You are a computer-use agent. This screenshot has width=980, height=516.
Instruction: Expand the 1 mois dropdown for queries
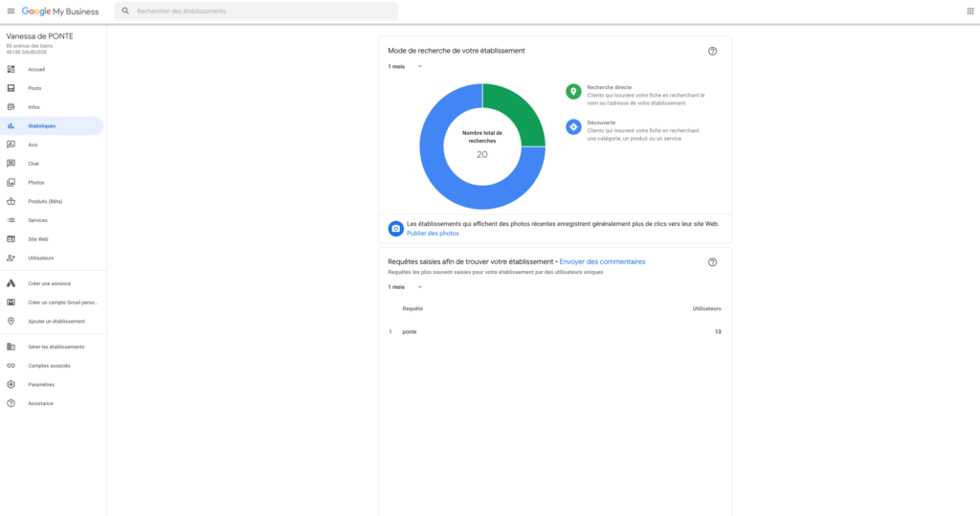click(x=405, y=287)
